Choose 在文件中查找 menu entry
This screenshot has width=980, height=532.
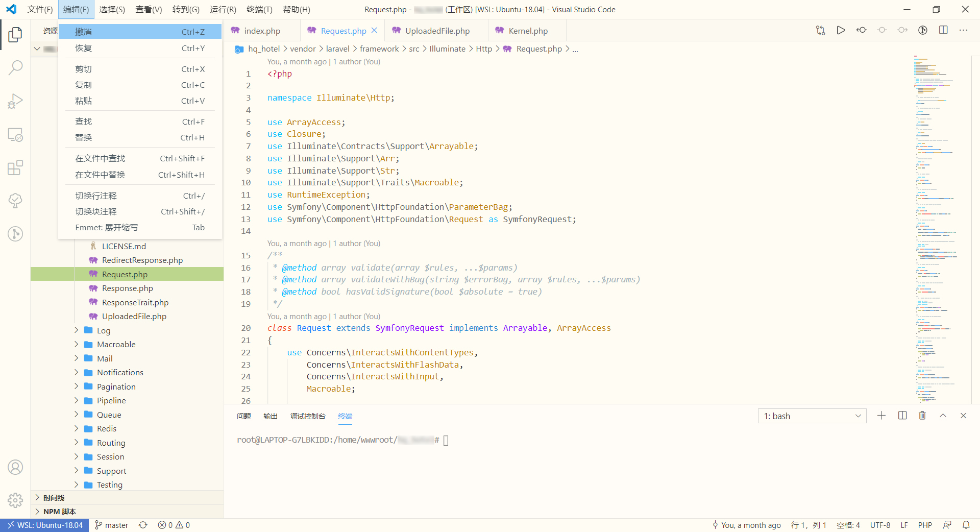140,158
